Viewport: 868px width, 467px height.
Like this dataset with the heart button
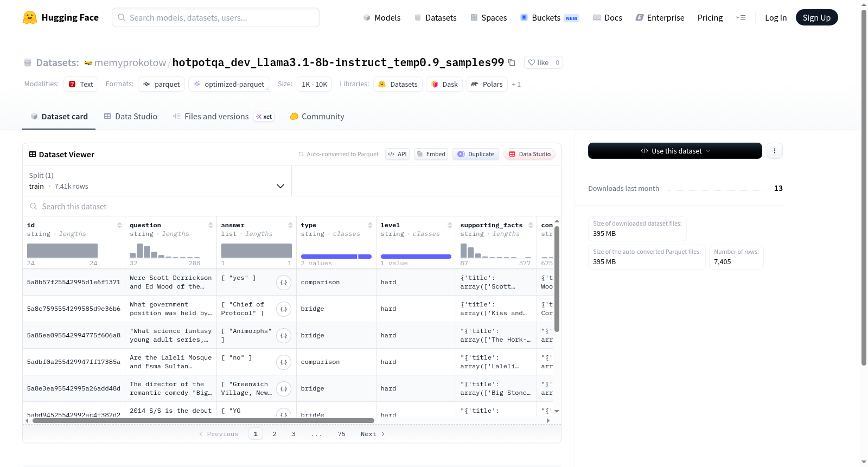pyautogui.click(x=538, y=62)
